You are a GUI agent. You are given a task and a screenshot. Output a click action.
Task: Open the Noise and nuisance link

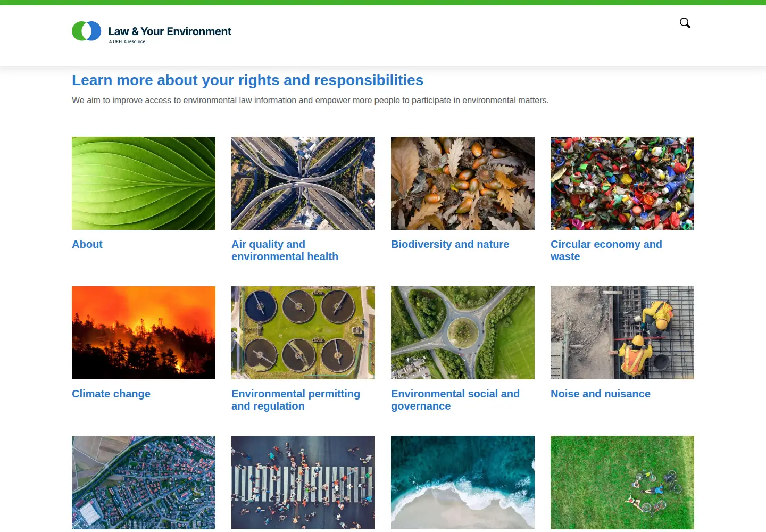pyautogui.click(x=601, y=394)
